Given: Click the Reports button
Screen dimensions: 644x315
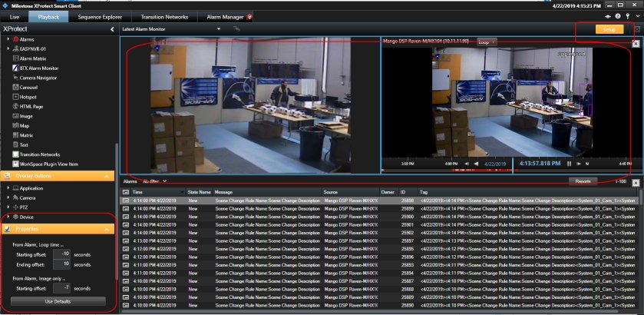Looking at the screenshot, I should [583, 181].
